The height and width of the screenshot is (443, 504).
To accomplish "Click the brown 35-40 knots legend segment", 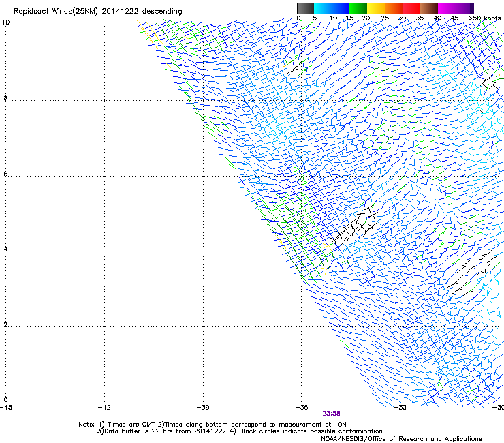I will pyautogui.click(x=429, y=8).
